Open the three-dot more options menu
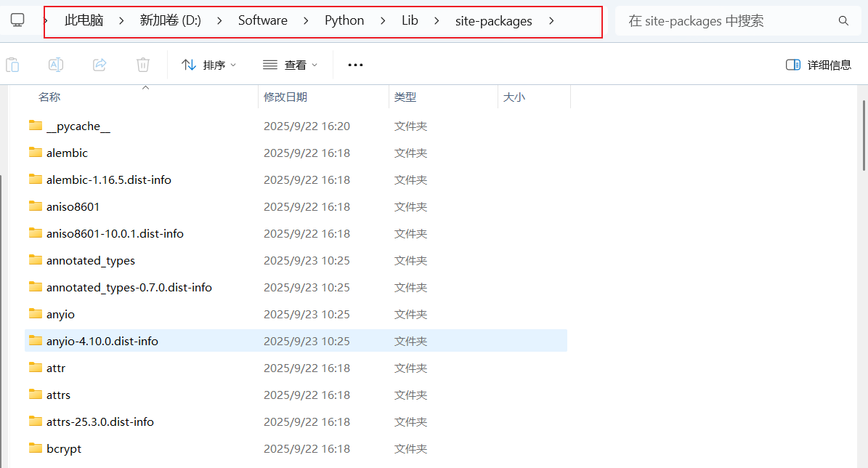Screen dimensions: 868x468 coord(355,65)
